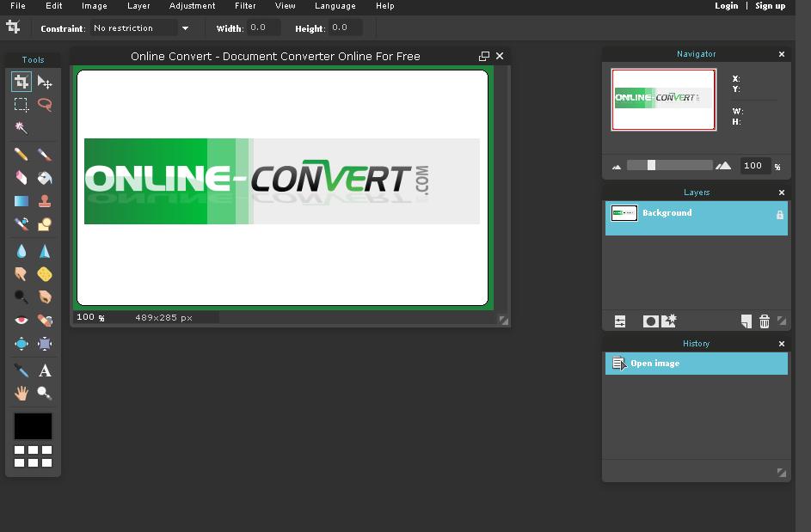The image size is (811, 532).
Task: Zoom in using Navigator large mountain icon
Action: pyautogui.click(x=723, y=165)
